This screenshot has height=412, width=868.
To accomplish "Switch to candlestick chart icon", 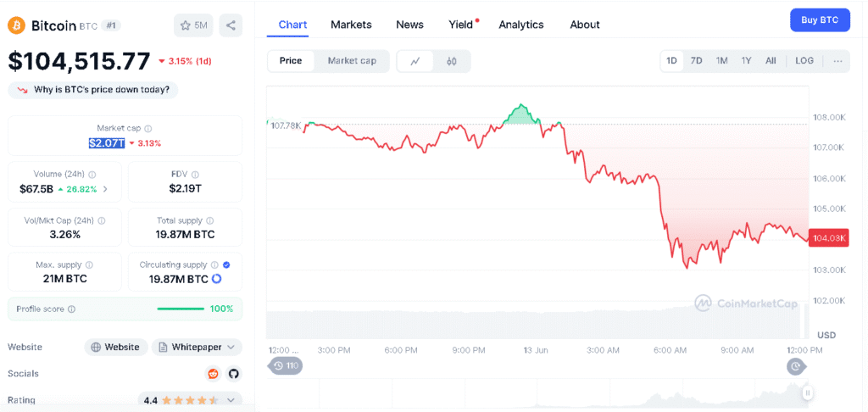I will pyautogui.click(x=452, y=61).
